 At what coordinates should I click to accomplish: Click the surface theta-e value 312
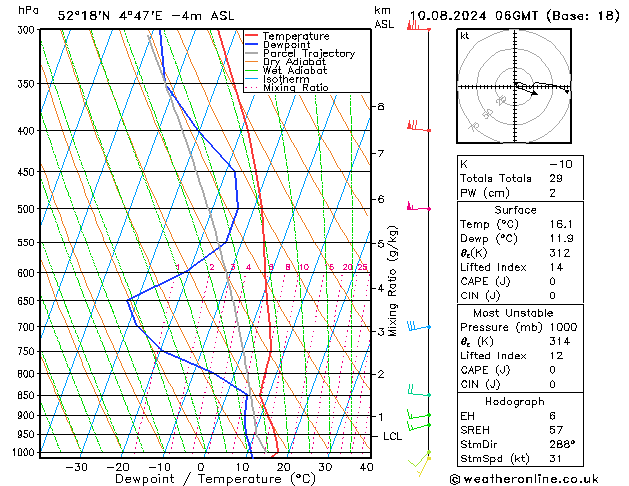pyautogui.click(x=560, y=253)
